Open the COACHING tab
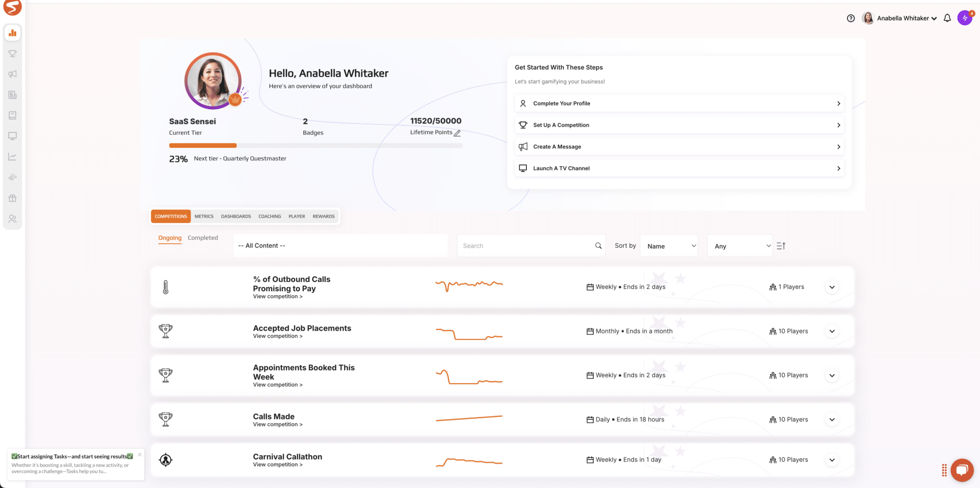Screen dimensions: 980x488 269,216
